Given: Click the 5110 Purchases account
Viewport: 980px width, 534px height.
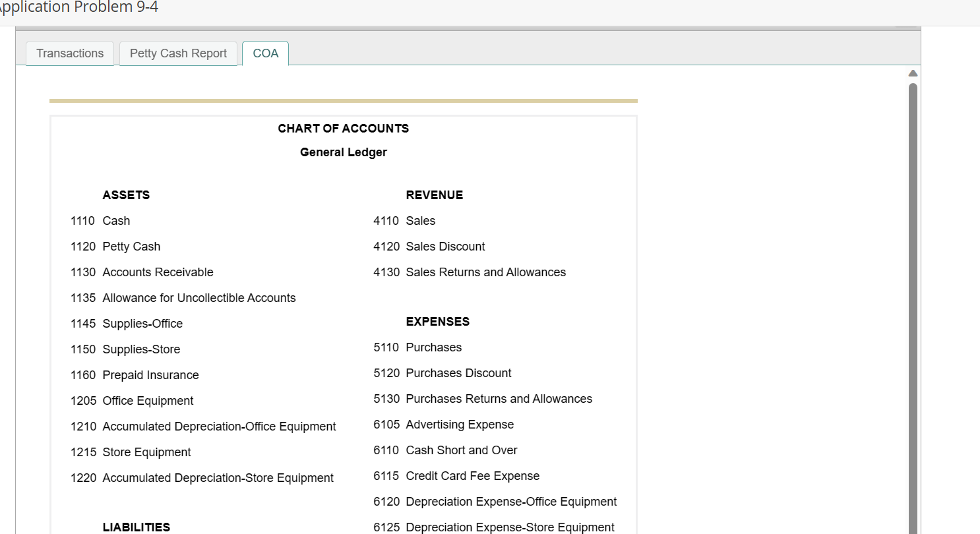Looking at the screenshot, I should tap(417, 347).
